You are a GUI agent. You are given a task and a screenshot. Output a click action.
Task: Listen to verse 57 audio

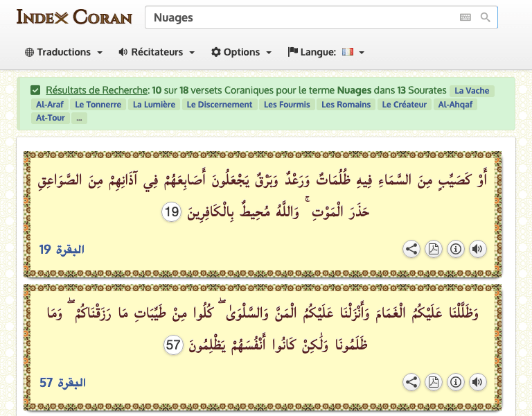coord(477,382)
